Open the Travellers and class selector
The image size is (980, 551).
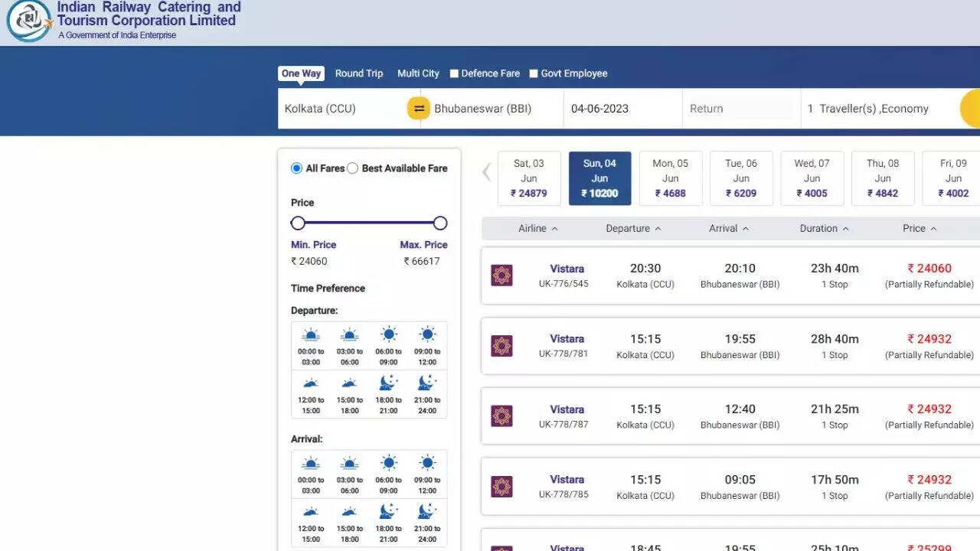coord(877,109)
